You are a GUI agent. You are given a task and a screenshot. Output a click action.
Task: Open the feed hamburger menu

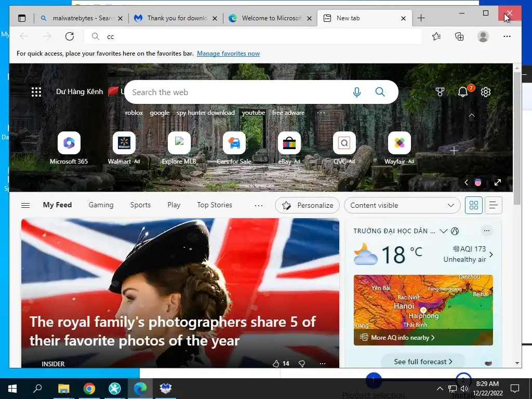point(25,205)
